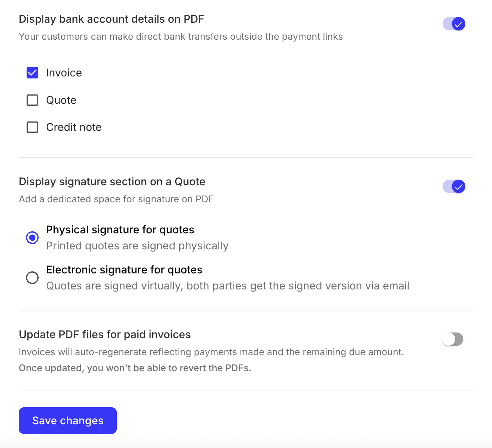
Task: Click the "Credit note" text label
Action: [74, 127]
